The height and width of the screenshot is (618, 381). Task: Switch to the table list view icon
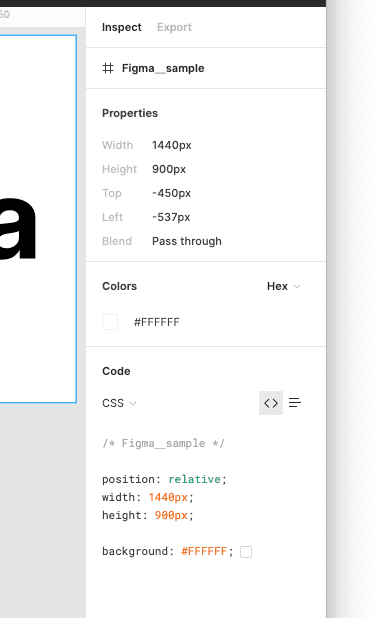[295, 403]
